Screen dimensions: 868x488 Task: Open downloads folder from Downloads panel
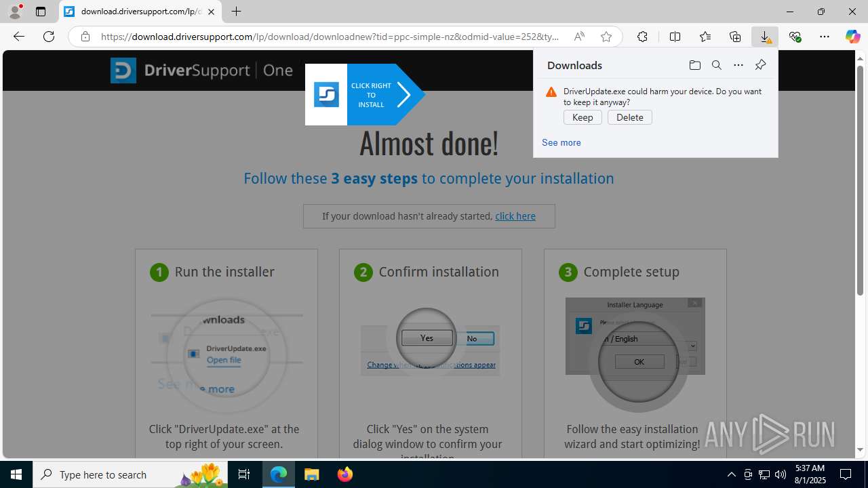(x=694, y=65)
